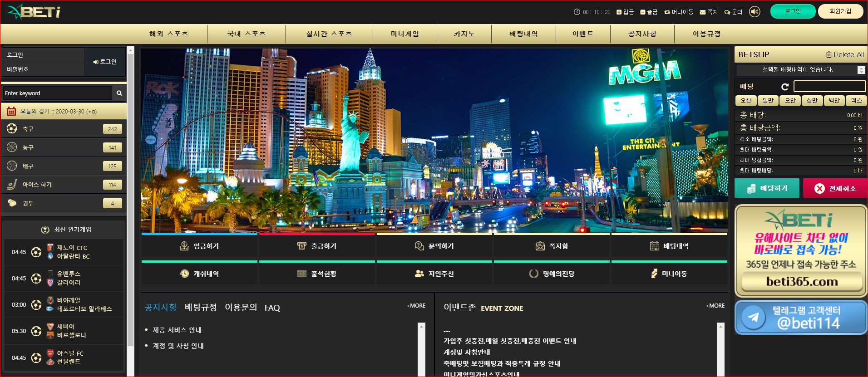
Task: Open 비야레알 vs 데포르티보 알라베스 match
Action: pyautogui.click(x=64, y=305)
